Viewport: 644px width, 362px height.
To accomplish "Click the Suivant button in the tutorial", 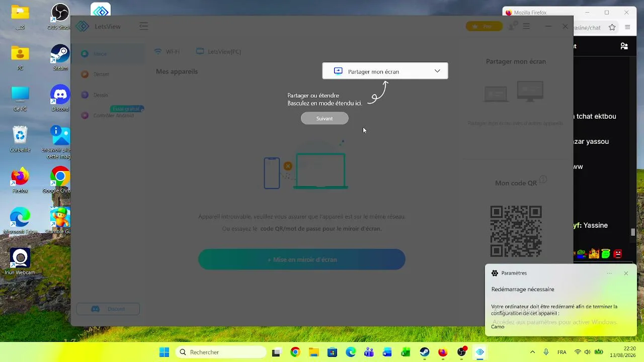I will point(325,119).
